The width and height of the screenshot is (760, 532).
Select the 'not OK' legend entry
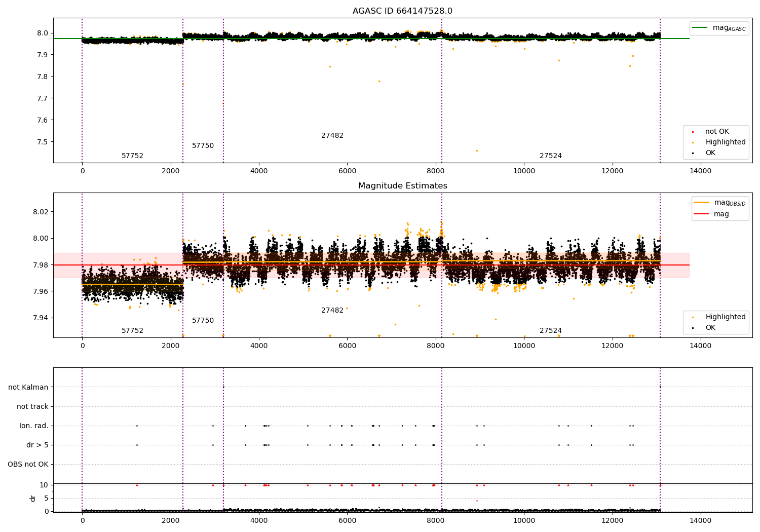pyautogui.click(x=717, y=132)
